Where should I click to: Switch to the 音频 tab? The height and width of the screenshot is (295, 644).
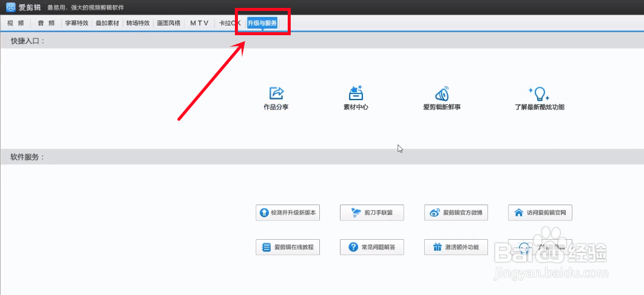pos(46,23)
